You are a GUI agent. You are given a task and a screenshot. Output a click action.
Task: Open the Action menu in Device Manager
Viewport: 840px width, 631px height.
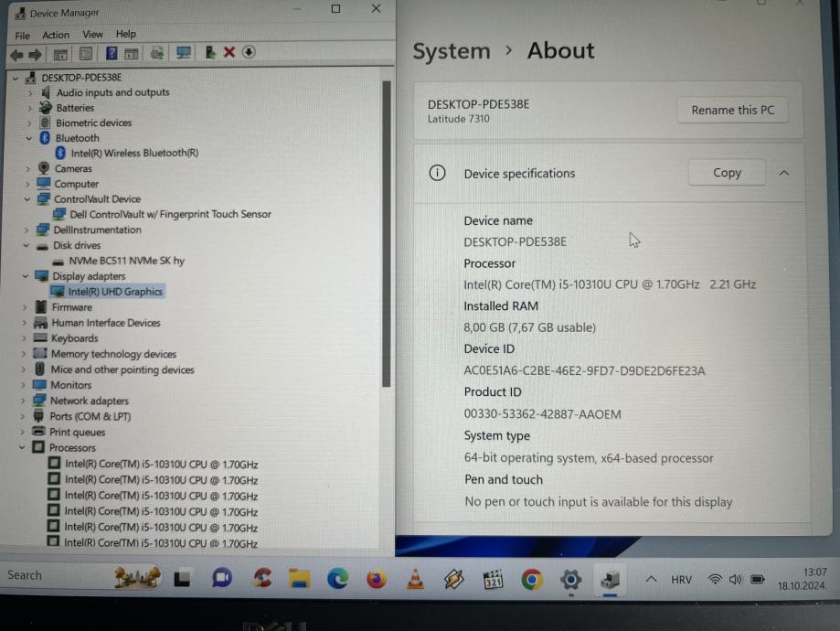coord(56,35)
